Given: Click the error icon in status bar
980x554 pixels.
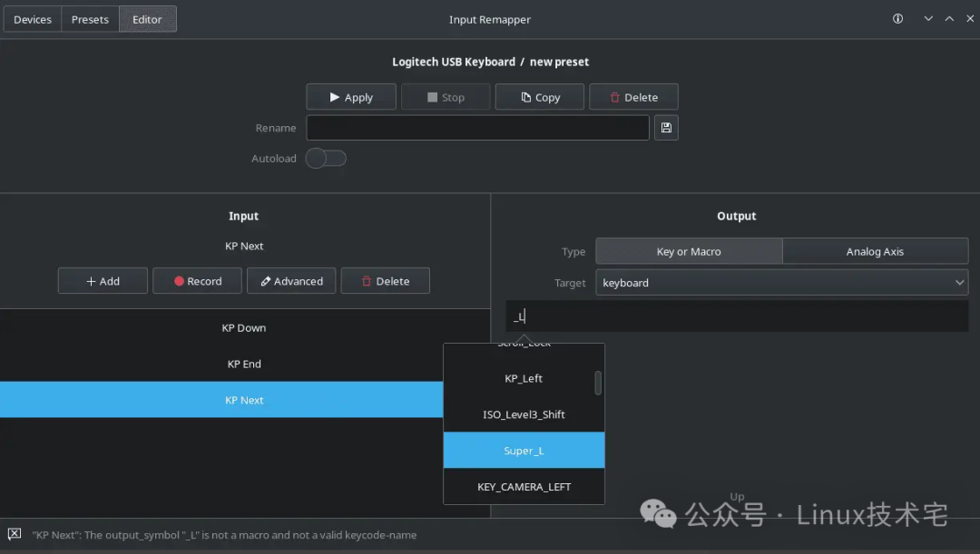Looking at the screenshot, I should click(x=15, y=534).
